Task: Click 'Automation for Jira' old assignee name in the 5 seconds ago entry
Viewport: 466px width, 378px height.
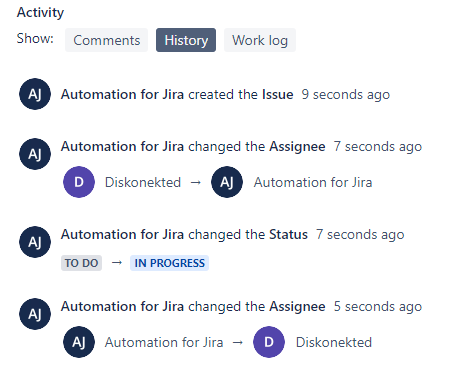Action: [164, 342]
